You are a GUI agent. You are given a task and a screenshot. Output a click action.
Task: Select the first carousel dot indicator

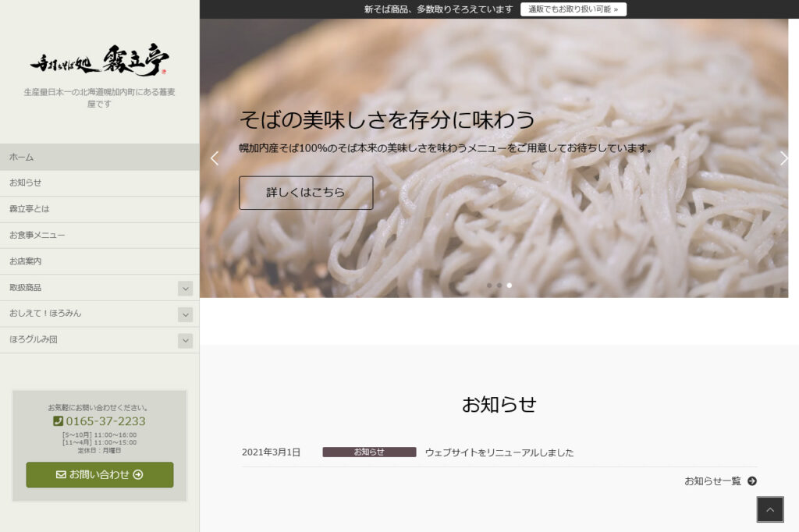pyautogui.click(x=489, y=286)
